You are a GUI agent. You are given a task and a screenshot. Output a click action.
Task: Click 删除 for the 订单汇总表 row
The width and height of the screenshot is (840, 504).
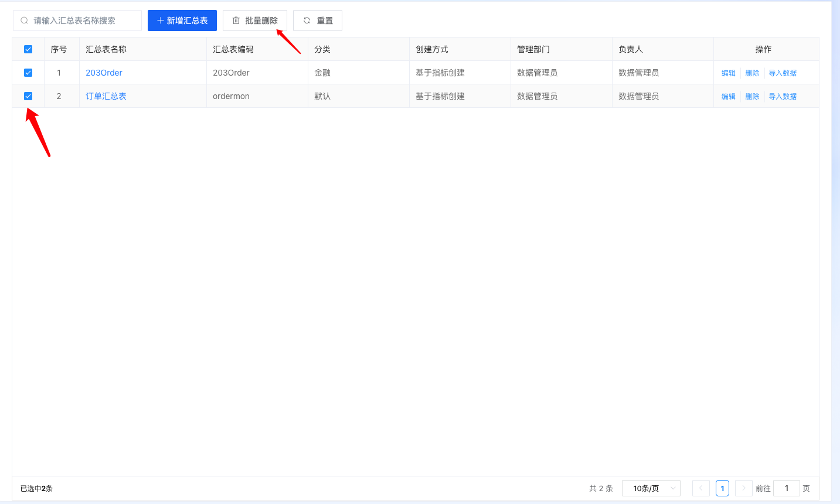[x=752, y=97]
